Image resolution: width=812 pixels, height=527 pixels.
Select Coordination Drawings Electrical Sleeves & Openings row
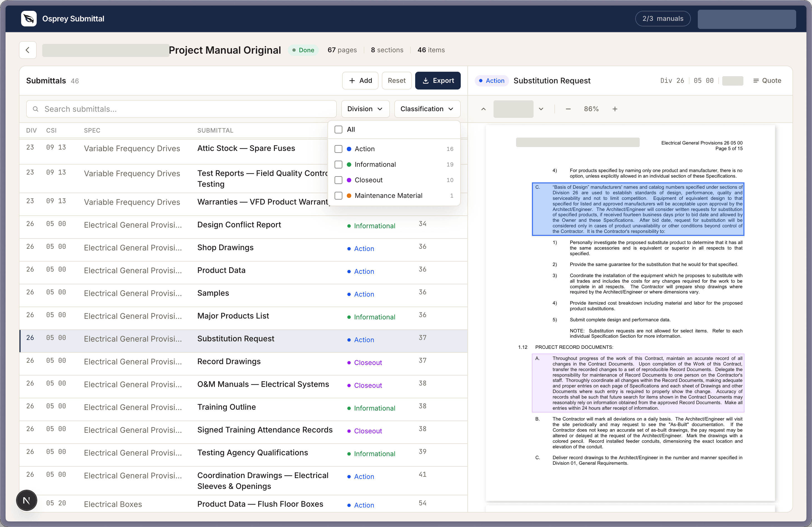tap(243, 481)
